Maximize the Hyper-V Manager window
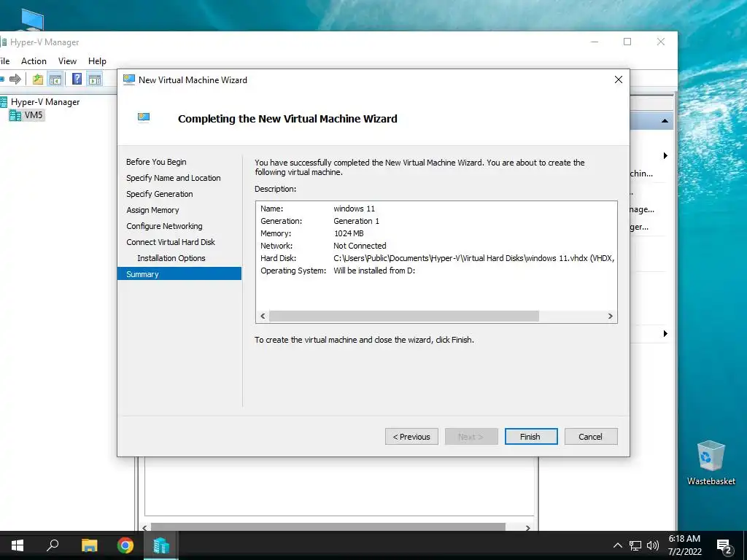747x560 pixels. (627, 42)
